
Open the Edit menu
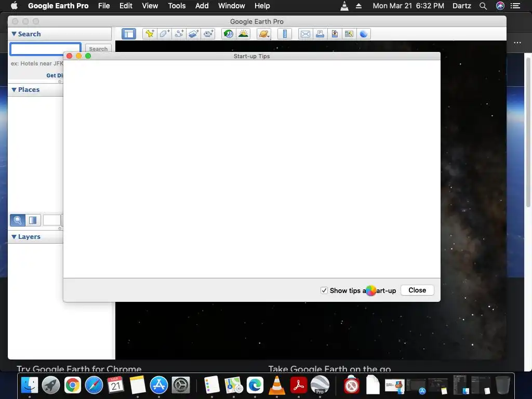click(x=126, y=6)
